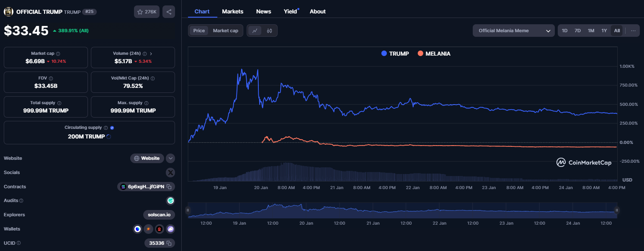Click the USD currency label on chart
This screenshot has width=644, height=251.
(x=627, y=179)
